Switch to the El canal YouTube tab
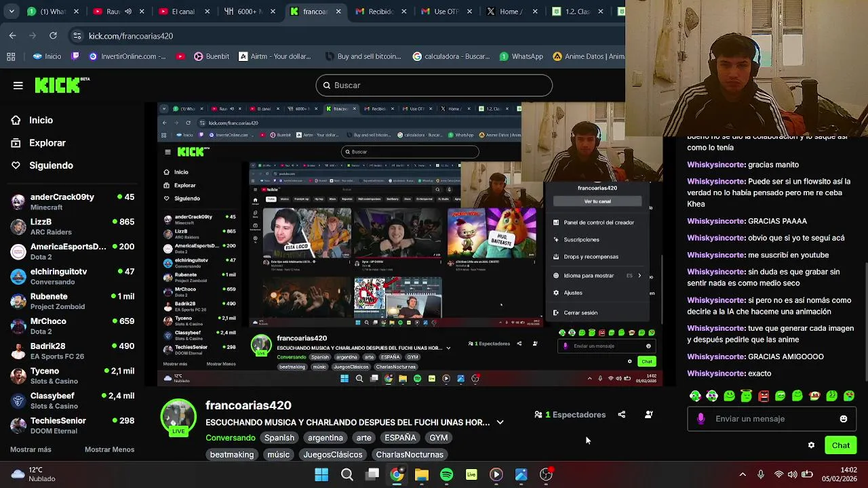This screenshot has height=488, width=868. tap(182, 12)
